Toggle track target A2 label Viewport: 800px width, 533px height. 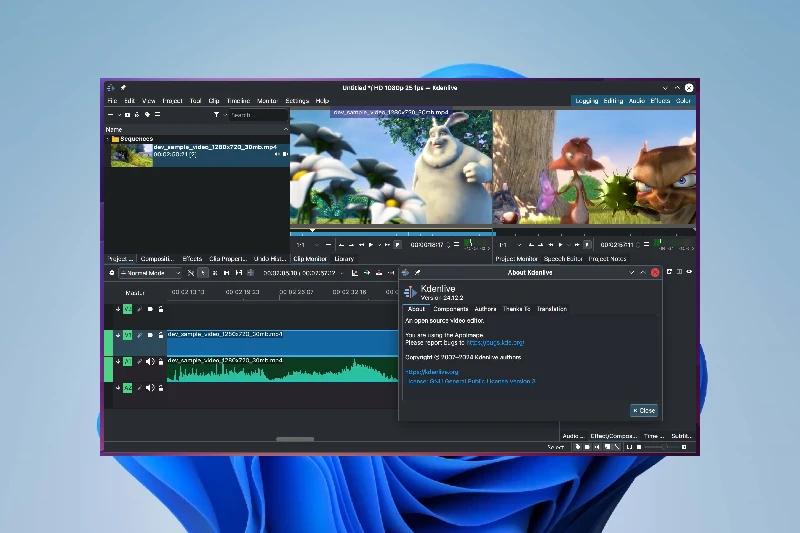pos(128,388)
